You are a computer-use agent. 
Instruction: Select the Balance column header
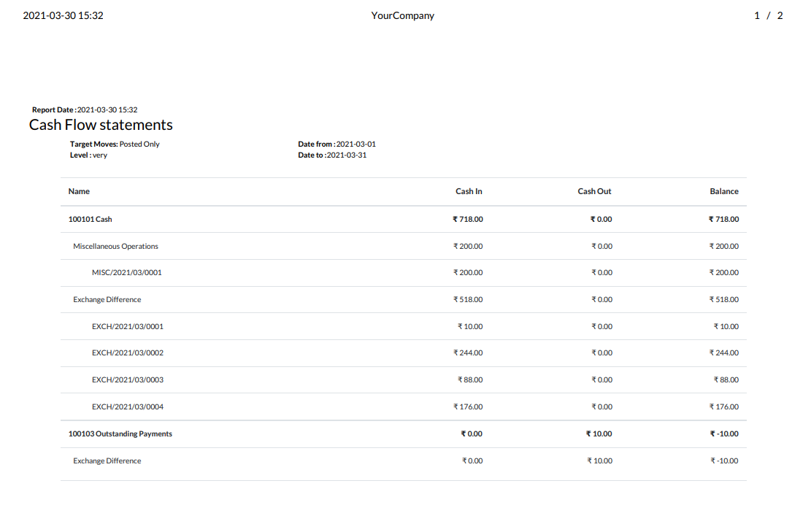(724, 191)
